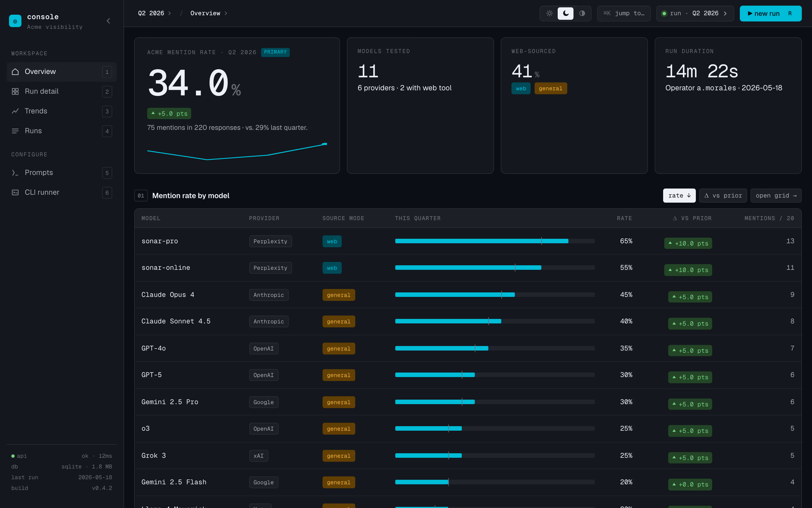Click the Overview shortcut badge 1

[x=107, y=72]
